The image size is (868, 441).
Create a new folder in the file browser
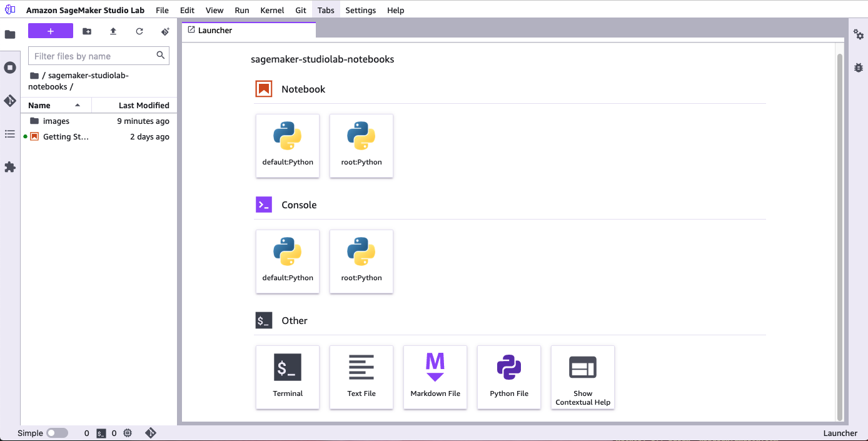[87, 31]
